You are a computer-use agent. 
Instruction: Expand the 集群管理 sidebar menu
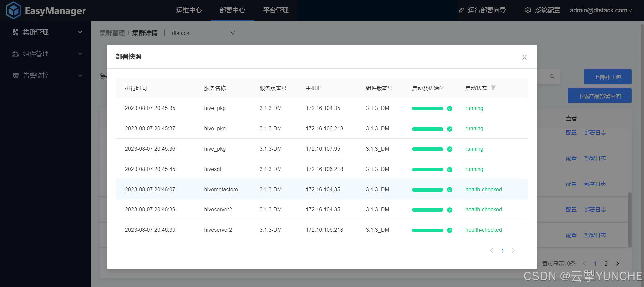(80, 32)
